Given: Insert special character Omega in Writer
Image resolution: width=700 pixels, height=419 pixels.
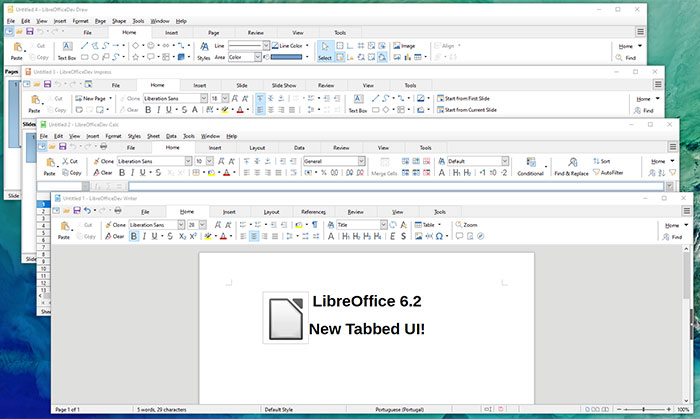Looking at the screenshot, I should click(x=439, y=236).
